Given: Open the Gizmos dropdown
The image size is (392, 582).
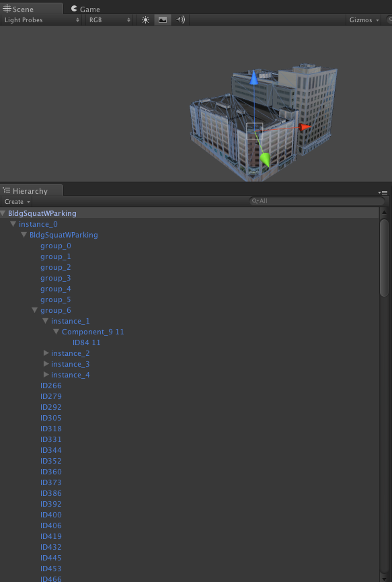Looking at the screenshot, I should tap(364, 20).
